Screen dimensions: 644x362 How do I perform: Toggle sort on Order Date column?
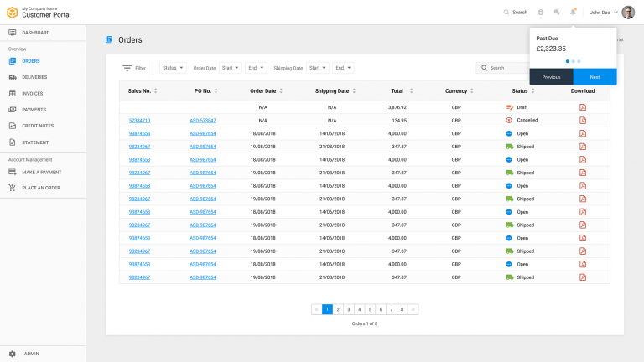281,90
